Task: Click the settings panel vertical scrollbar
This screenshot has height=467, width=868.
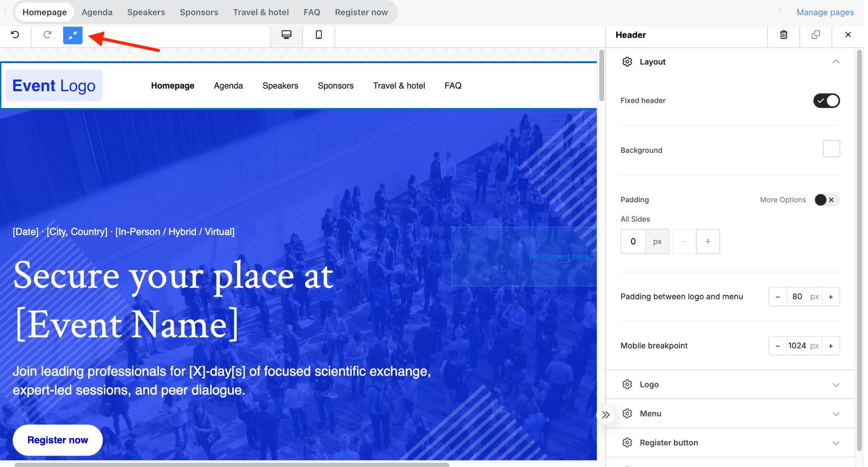Action: (x=860, y=250)
